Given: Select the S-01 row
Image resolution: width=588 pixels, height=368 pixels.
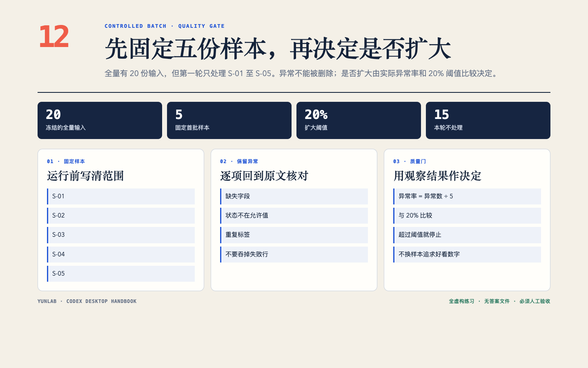Looking at the screenshot, I should [x=121, y=196].
